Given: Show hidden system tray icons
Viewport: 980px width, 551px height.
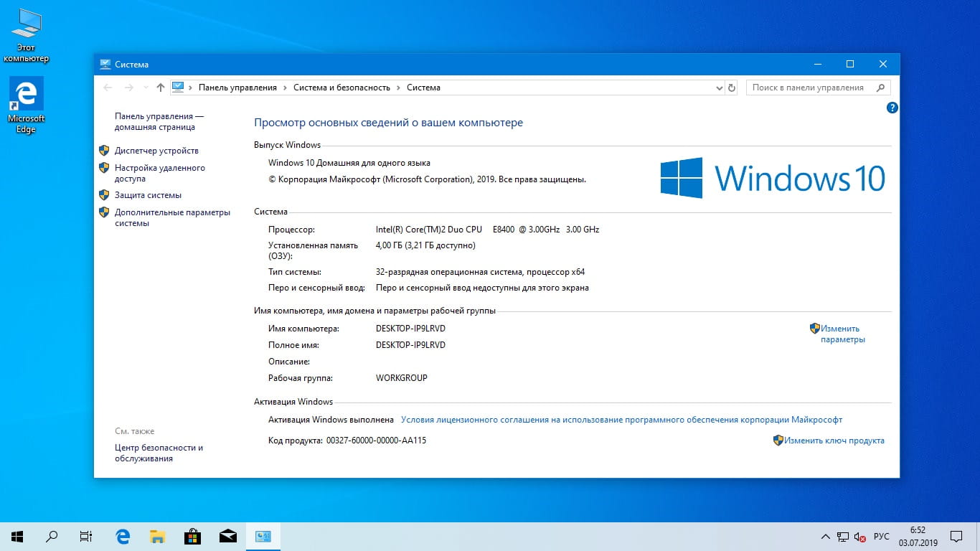Looking at the screenshot, I should [825, 537].
